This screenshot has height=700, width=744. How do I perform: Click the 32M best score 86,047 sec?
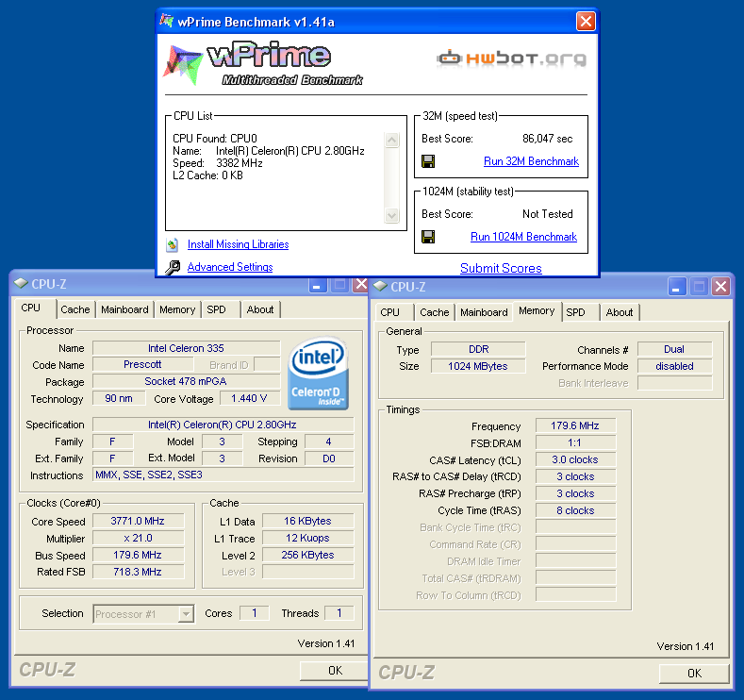[548, 139]
